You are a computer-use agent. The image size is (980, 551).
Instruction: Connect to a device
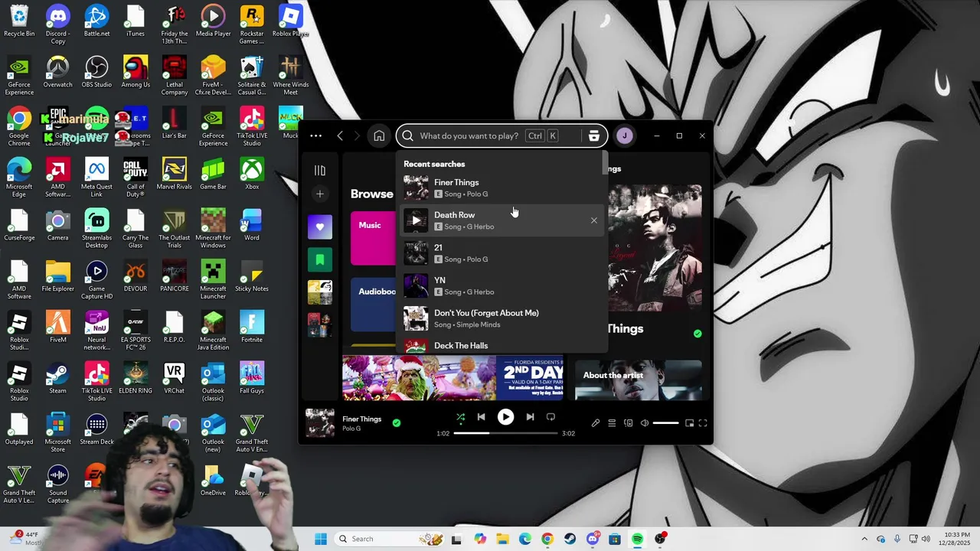[x=629, y=423]
